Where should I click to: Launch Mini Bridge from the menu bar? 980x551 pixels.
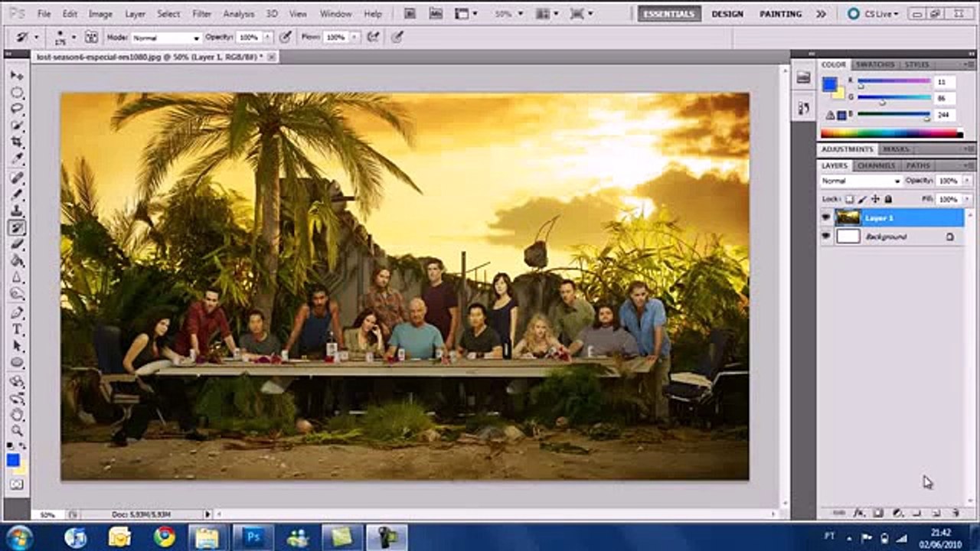click(436, 14)
